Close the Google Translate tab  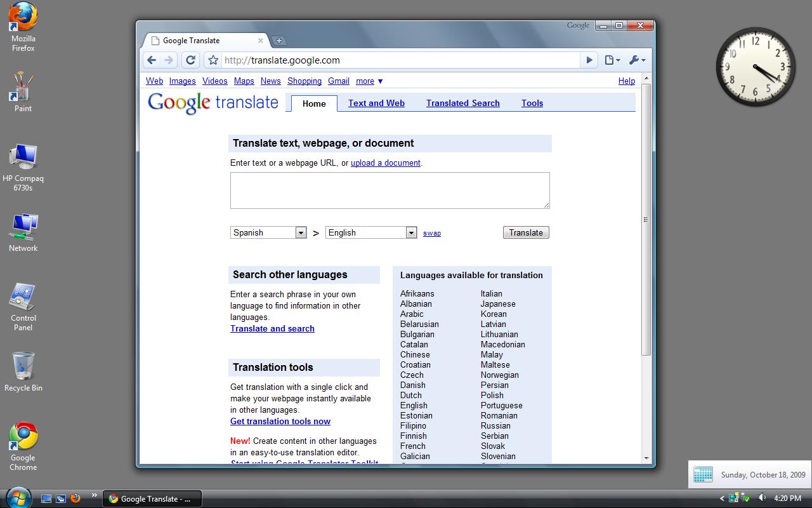(x=260, y=41)
